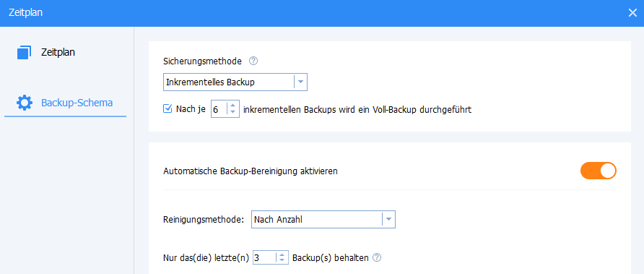This screenshot has width=644, height=274.
Task: Increase the incremental backup count with the up arrow
Action: [x=232, y=106]
